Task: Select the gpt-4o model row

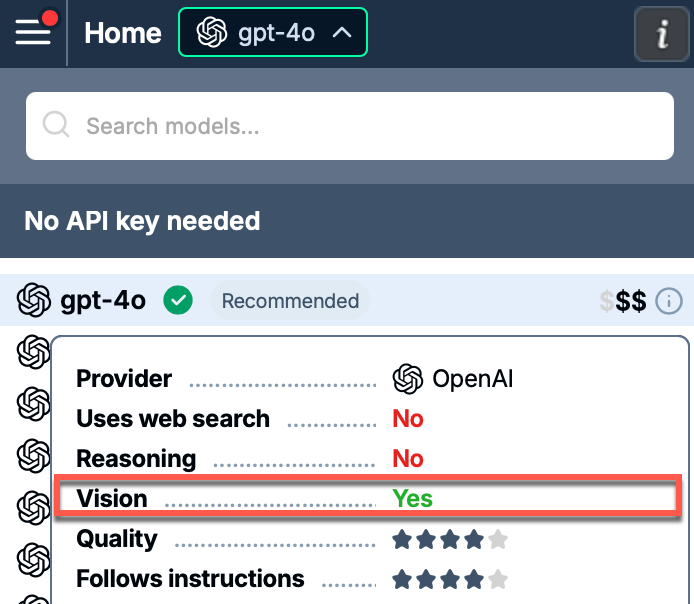Action: [x=347, y=300]
